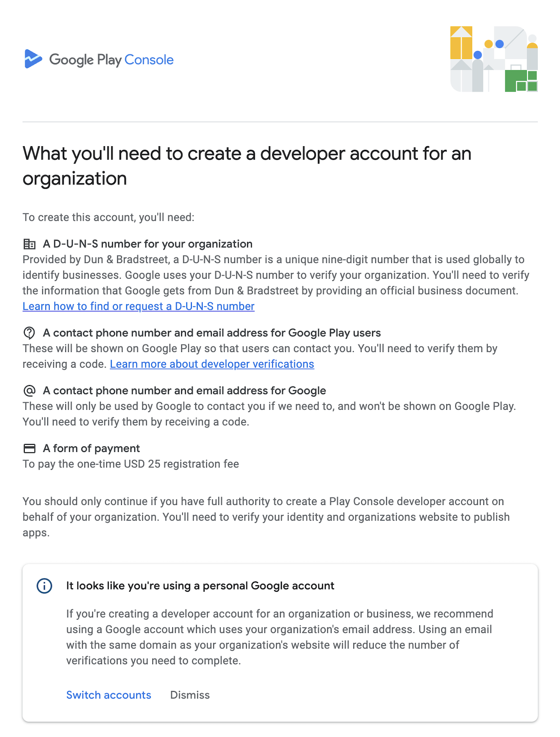
Task: Click the colorful header illustration
Action: 494,59
